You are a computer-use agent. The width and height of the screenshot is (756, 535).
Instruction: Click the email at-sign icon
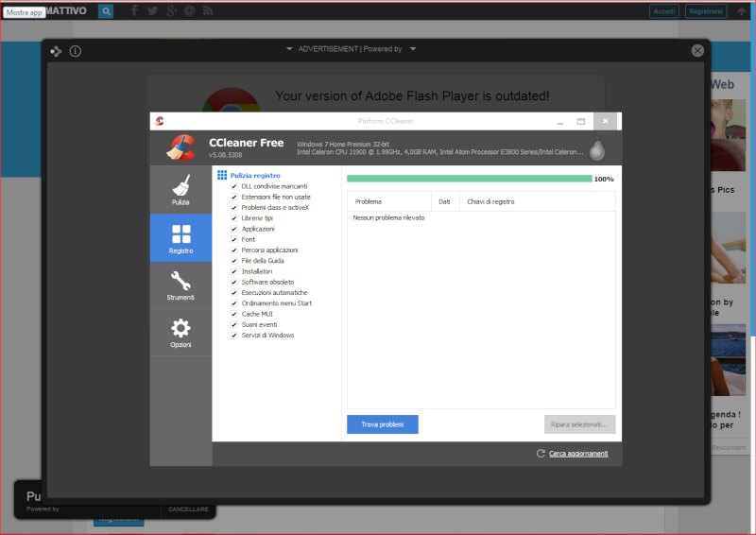click(x=190, y=10)
